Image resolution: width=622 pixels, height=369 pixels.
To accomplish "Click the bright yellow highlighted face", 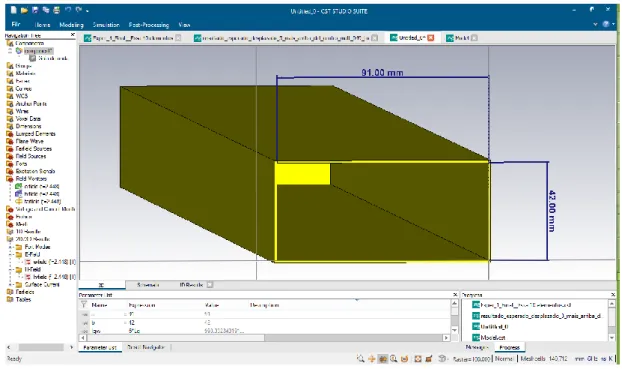I will point(303,174).
